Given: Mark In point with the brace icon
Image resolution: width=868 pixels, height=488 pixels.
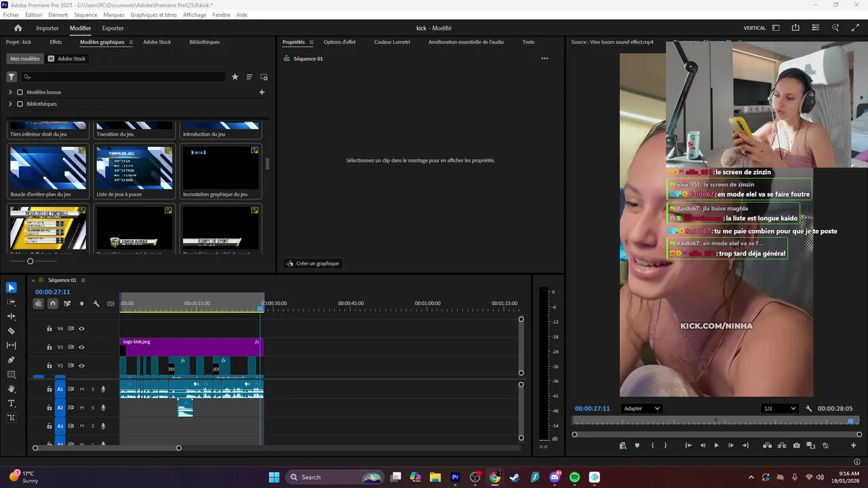Looking at the screenshot, I should tap(652, 445).
